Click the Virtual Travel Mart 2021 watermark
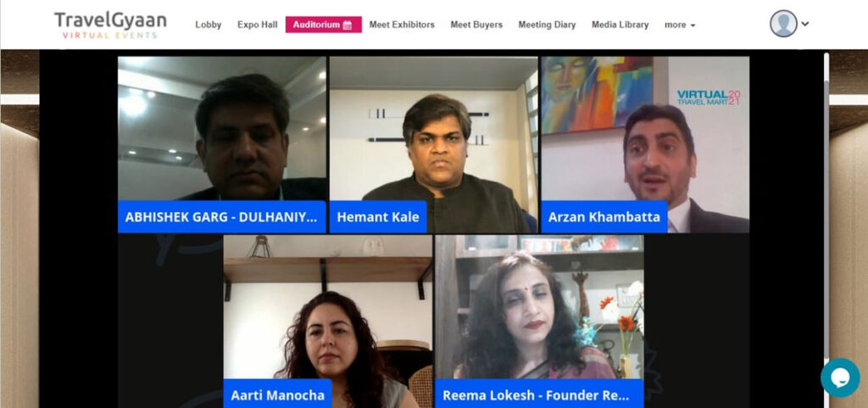This screenshot has width=868, height=408. click(709, 98)
